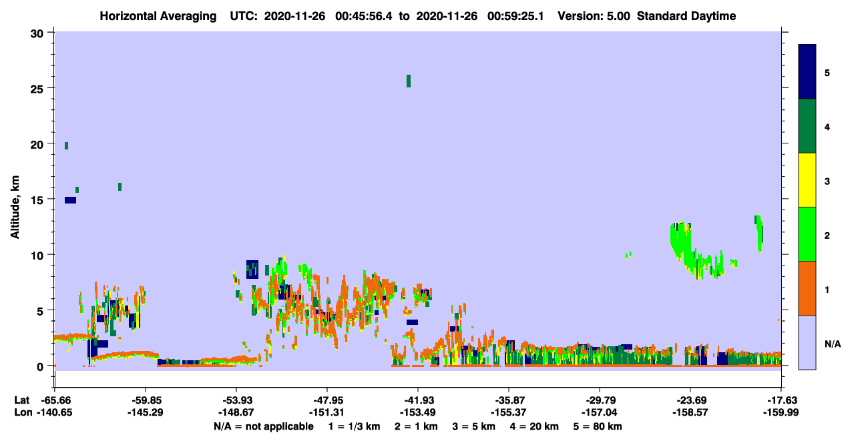Click the legend text '4 = 20 km'
This screenshot has height=445, width=868.
pyautogui.click(x=535, y=426)
